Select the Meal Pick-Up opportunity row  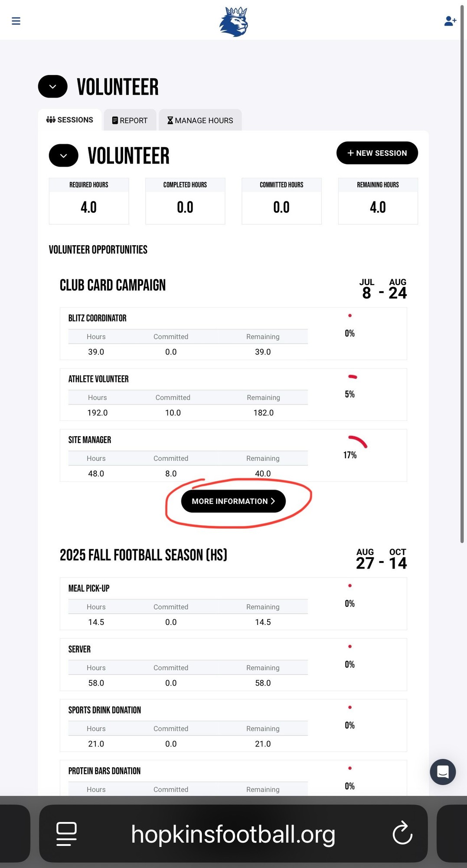point(233,604)
